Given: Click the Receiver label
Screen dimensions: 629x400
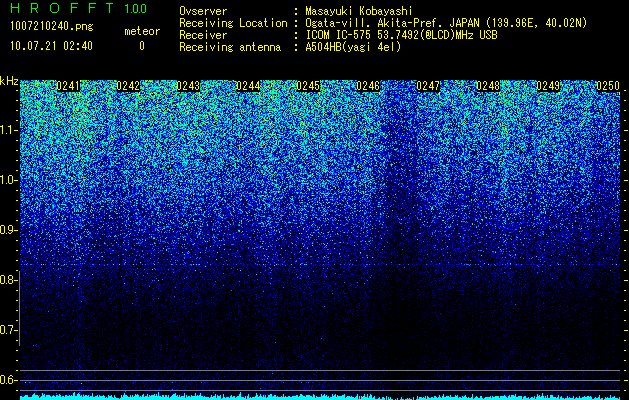Looking at the screenshot, I should 203,35.
